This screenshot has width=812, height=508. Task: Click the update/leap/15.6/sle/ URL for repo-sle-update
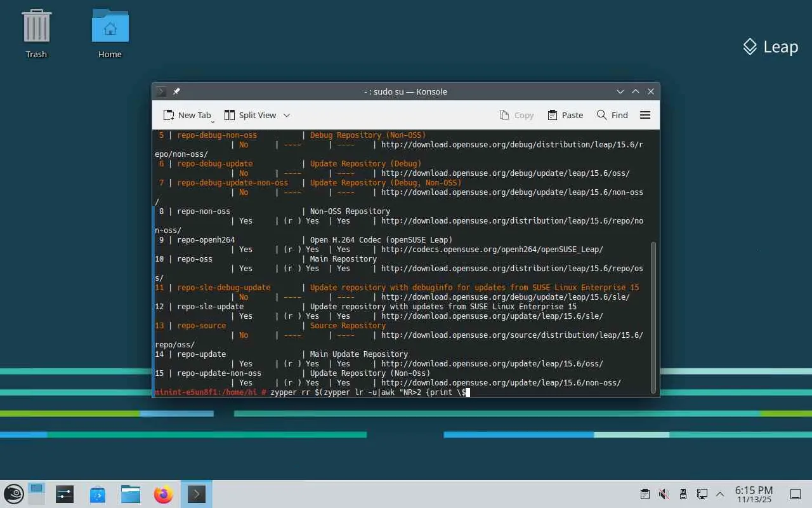coord(492,316)
